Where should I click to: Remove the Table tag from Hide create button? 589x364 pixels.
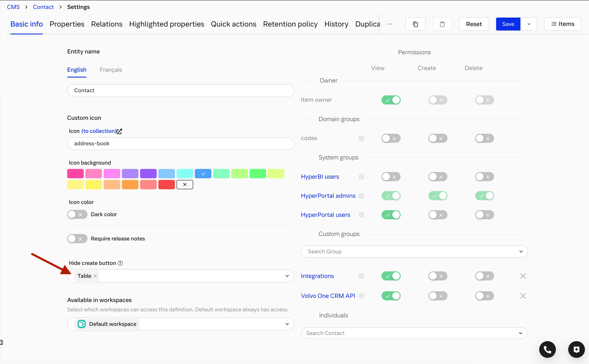[95, 276]
